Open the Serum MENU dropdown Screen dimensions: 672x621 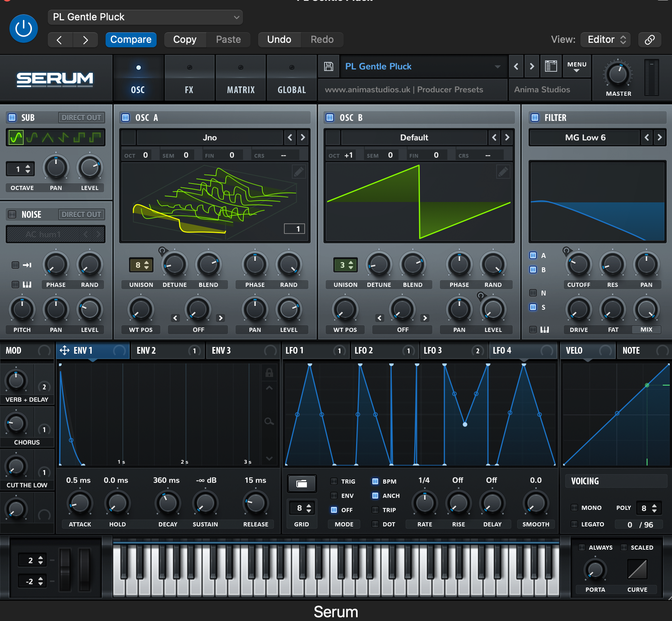tap(577, 66)
